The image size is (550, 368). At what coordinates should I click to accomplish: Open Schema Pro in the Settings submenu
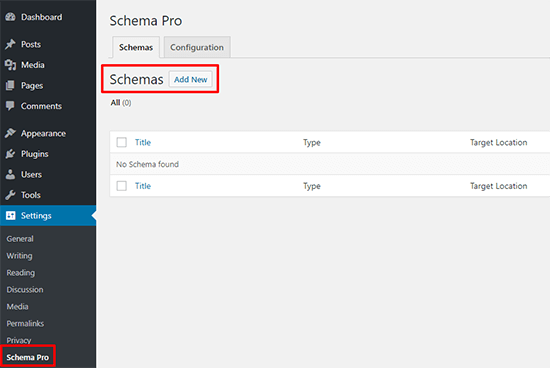(x=28, y=357)
